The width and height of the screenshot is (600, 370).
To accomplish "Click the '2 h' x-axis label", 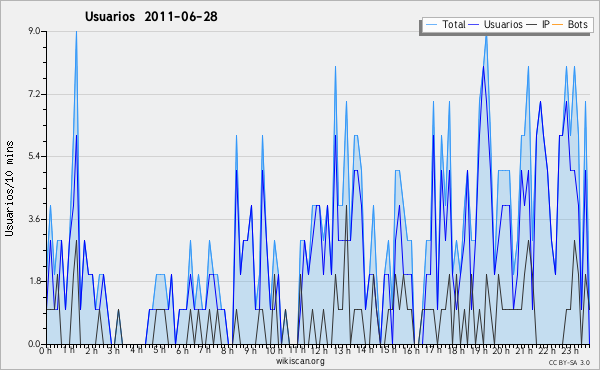I will [x=91, y=350].
